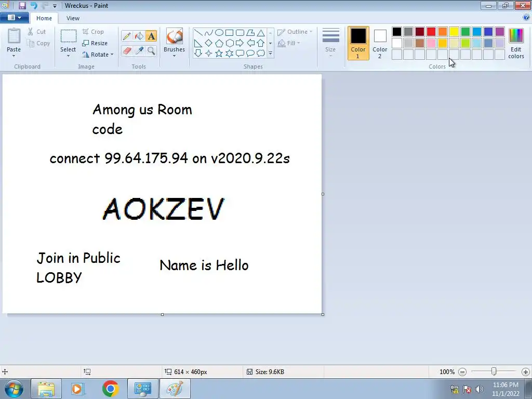Viewport: 532px width, 399px height.
Task: Click the Edit colors button
Action: point(516,44)
